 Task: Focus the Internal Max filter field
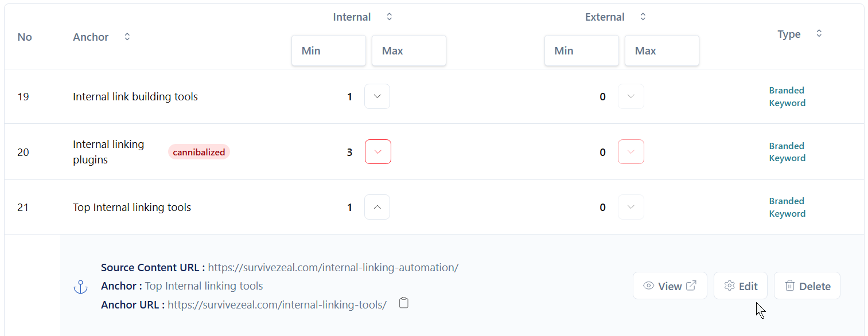point(409,50)
